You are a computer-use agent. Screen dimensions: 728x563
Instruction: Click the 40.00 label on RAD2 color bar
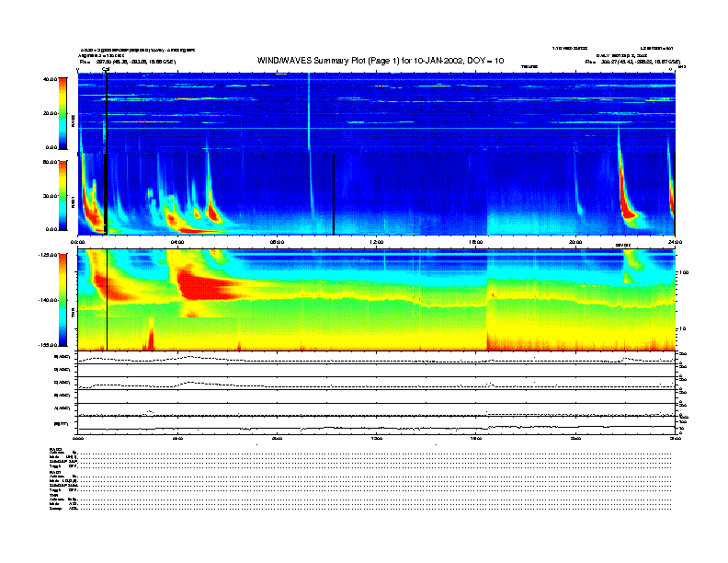[50, 79]
